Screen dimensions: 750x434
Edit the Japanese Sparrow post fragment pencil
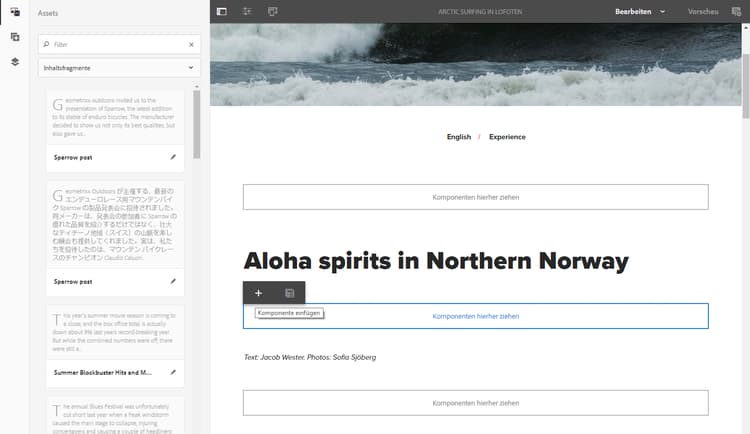173,281
